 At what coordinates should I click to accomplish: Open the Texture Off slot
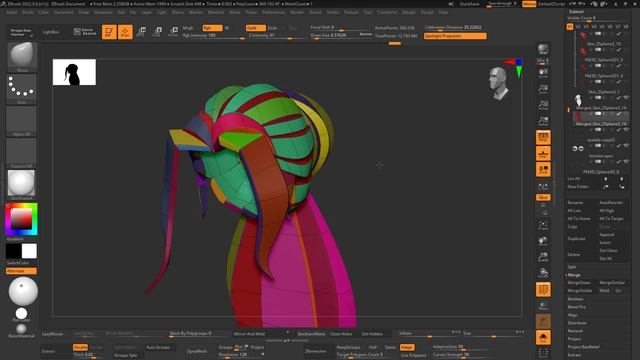22,153
